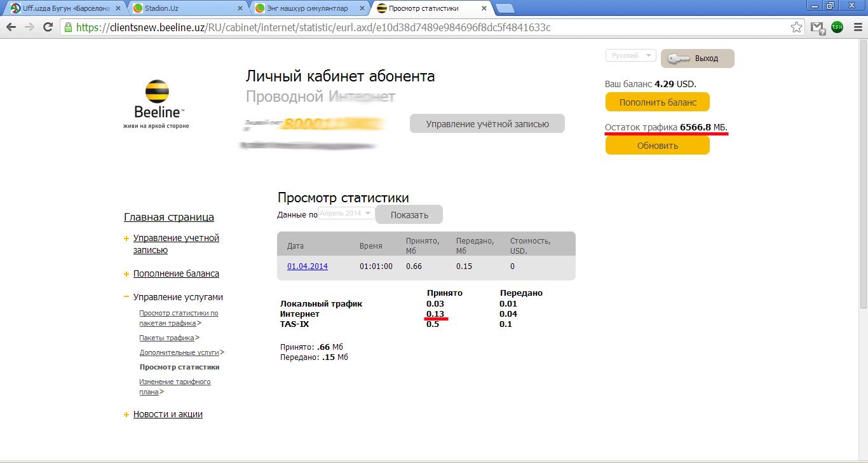Click the Пополнить баланс button
Screen dimensions: 868x463
(657, 102)
